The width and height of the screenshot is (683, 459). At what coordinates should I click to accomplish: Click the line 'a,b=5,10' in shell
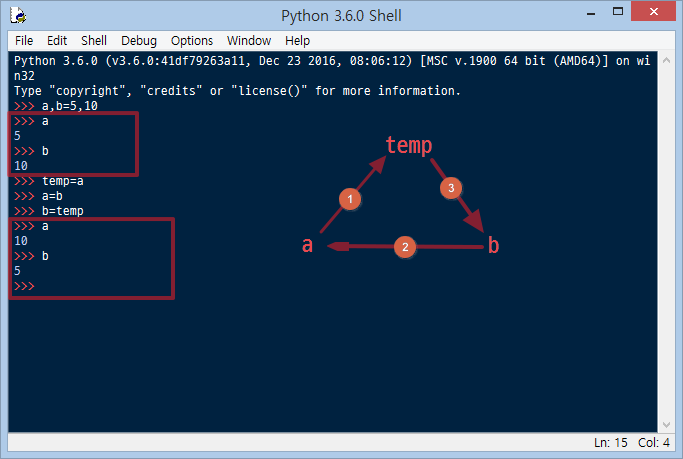pyautogui.click(x=70, y=106)
